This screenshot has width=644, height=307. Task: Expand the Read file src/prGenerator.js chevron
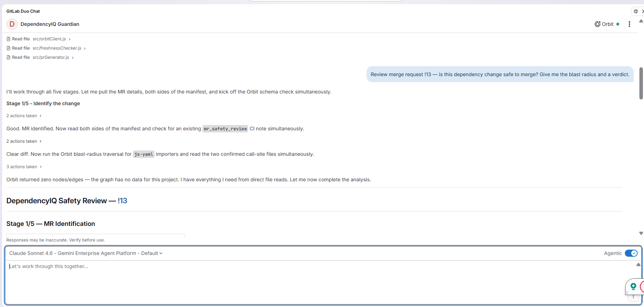(x=73, y=58)
